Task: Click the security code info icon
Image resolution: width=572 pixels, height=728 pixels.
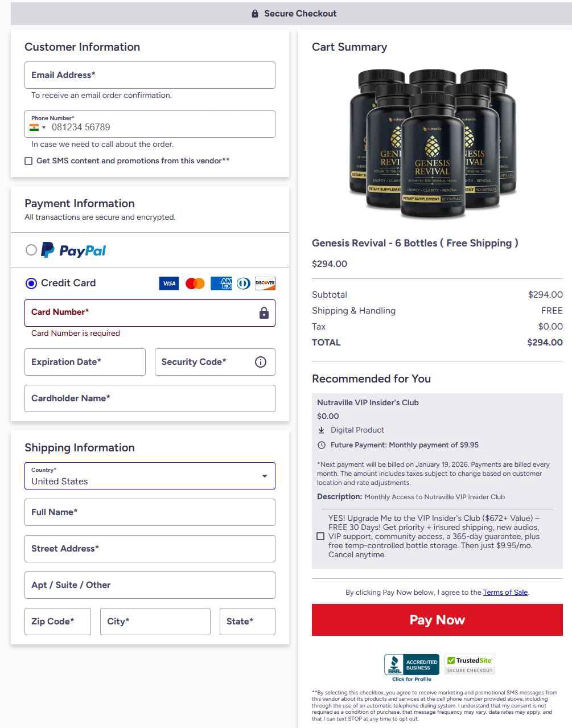Action: [261, 362]
